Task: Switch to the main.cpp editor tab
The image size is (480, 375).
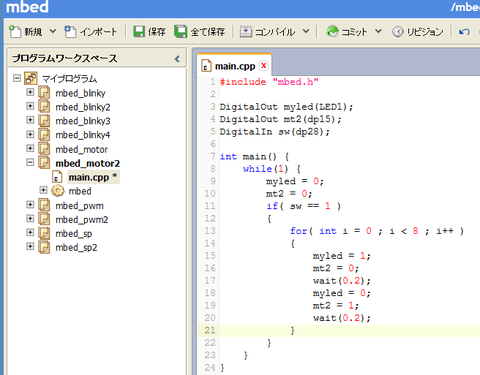Action: (x=235, y=66)
